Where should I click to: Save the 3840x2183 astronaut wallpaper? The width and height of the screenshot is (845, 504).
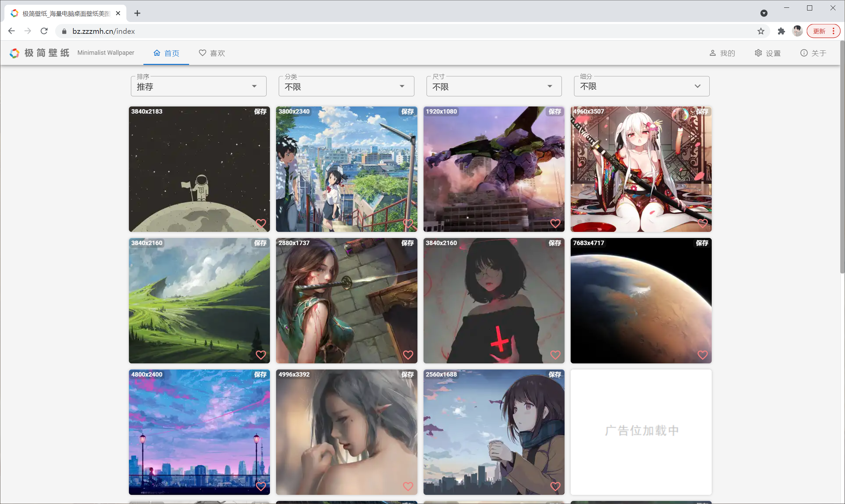click(x=260, y=112)
